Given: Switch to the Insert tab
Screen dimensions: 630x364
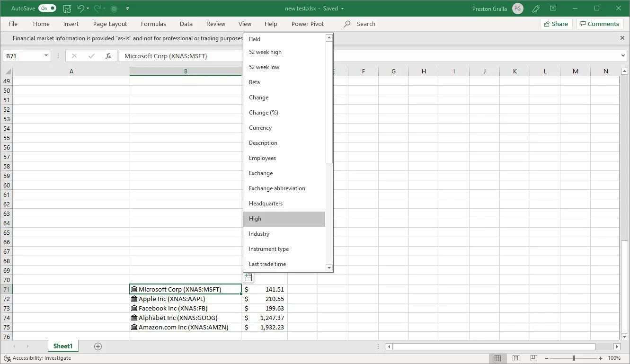Looking at the screenshot, I should point(71,24).
